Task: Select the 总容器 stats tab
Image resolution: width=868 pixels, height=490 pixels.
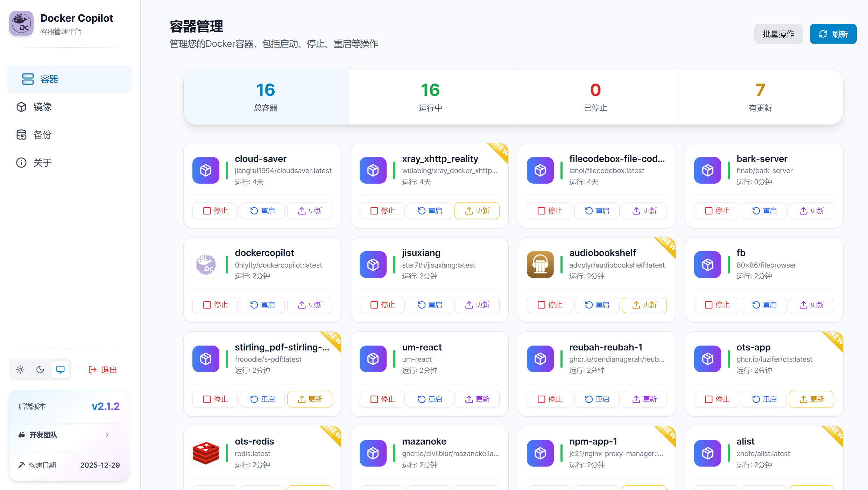Action: pyautogui.click(x=266, y=97)
